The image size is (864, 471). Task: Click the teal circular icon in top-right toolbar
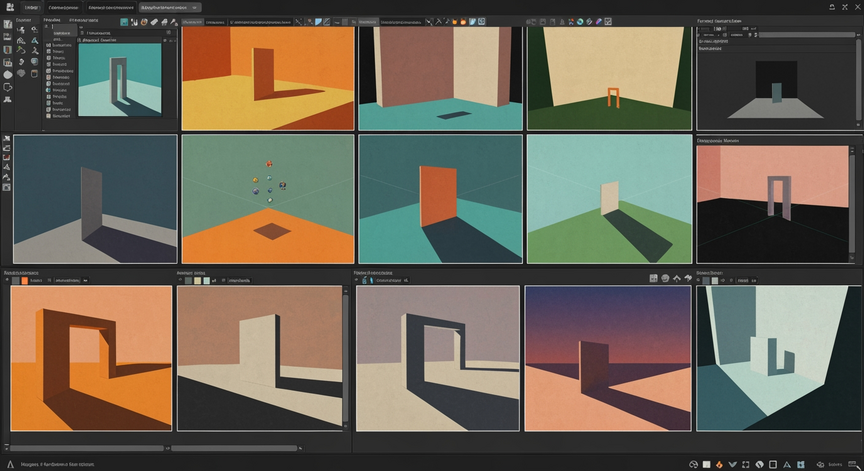click(580, 21)
